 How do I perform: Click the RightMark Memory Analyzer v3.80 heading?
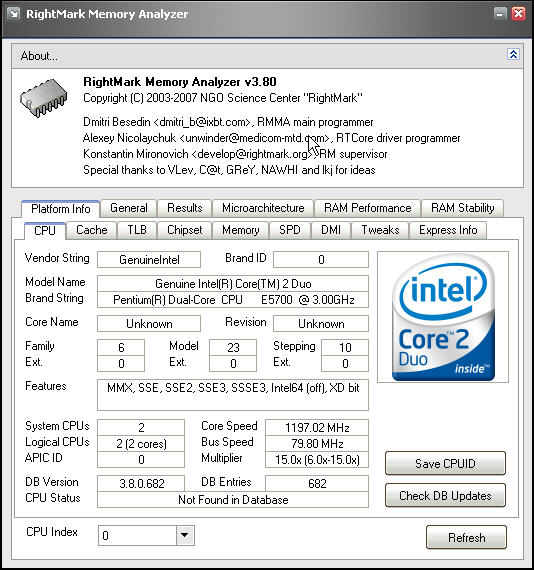tap(180, 82)
